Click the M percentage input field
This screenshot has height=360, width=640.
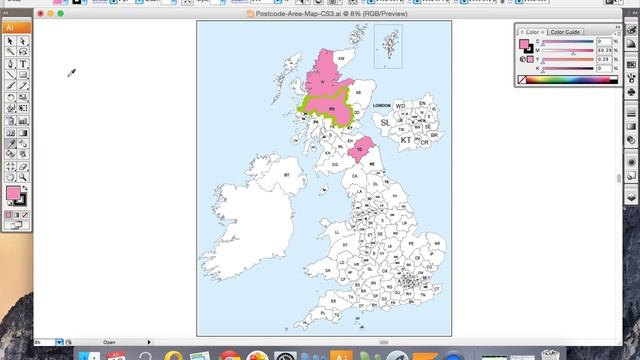[604, 50]
